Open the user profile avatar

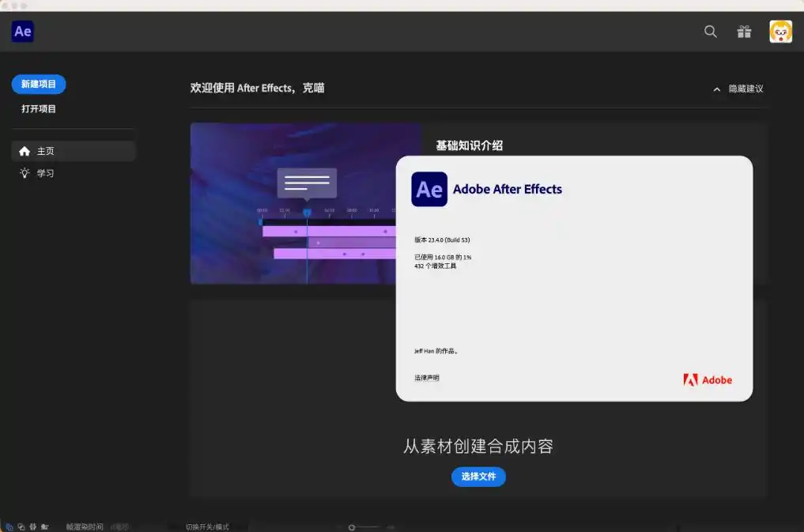780,32
